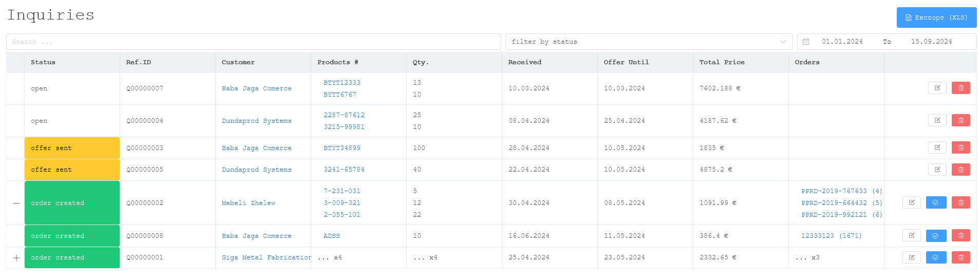980x280 pixels.
Task: Open order 12333123 (1671)
Action: [x=831, y=236]
